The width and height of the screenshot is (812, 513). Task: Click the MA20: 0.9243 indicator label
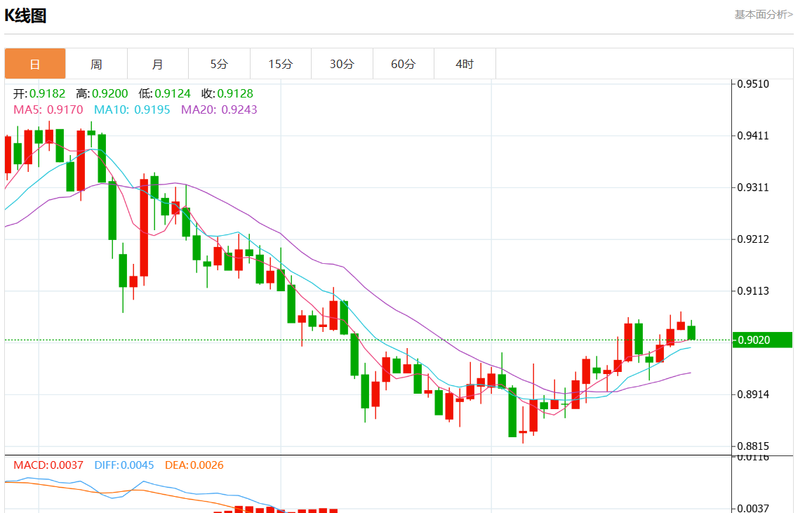pyautogui.click(x=219, y=109)
